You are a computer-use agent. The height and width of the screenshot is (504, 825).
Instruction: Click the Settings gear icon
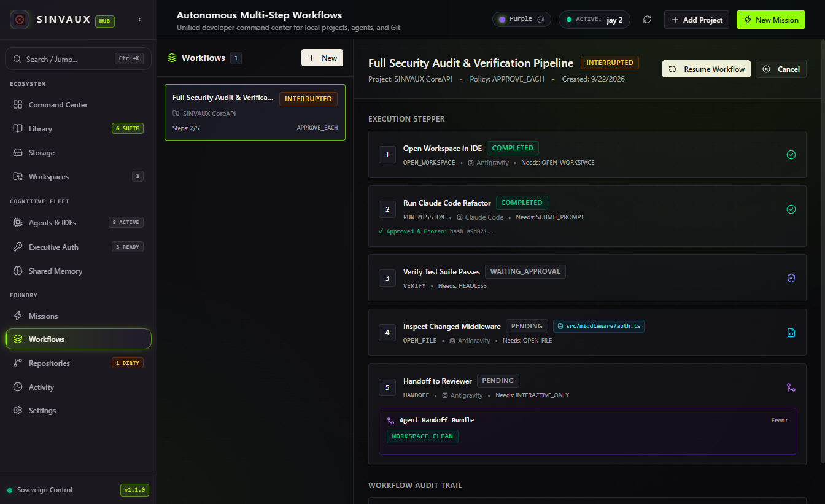[18, 411]
